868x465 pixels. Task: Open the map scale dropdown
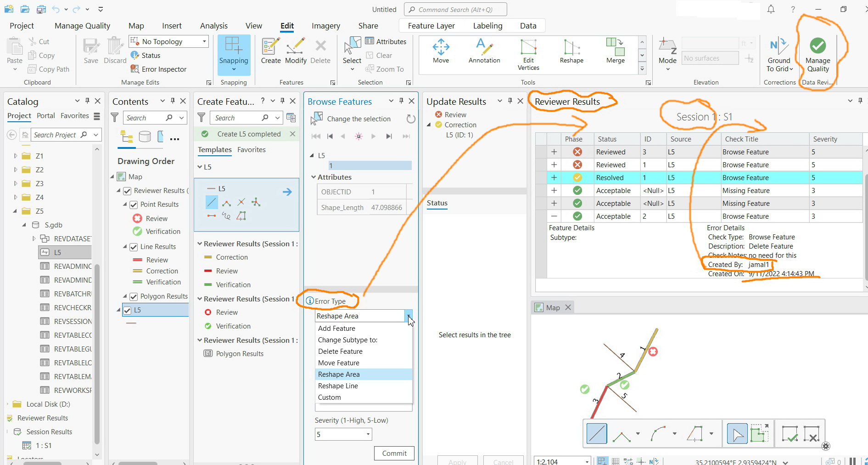[x=587, y=461]
